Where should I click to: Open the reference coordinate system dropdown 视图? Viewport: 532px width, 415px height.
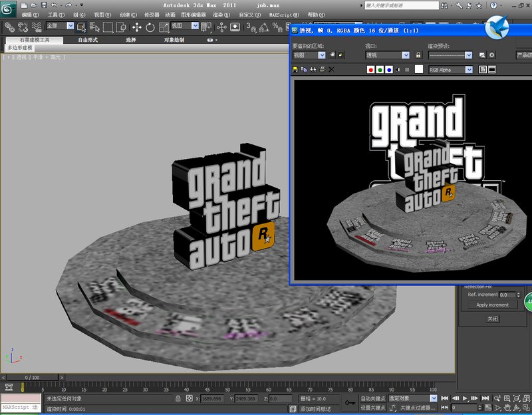pos(185,26)
